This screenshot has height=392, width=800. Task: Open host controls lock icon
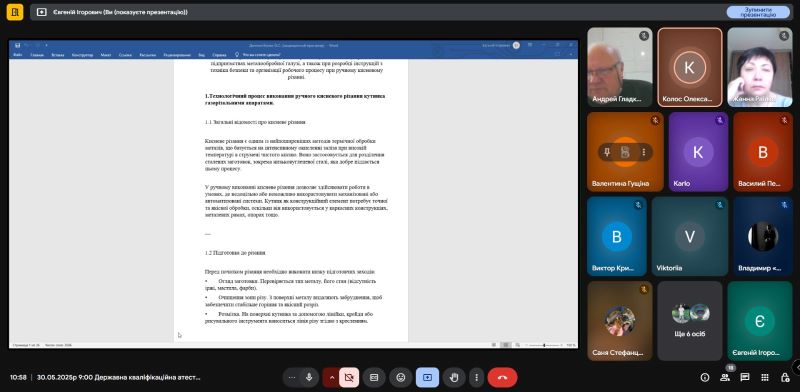(785, 377)
